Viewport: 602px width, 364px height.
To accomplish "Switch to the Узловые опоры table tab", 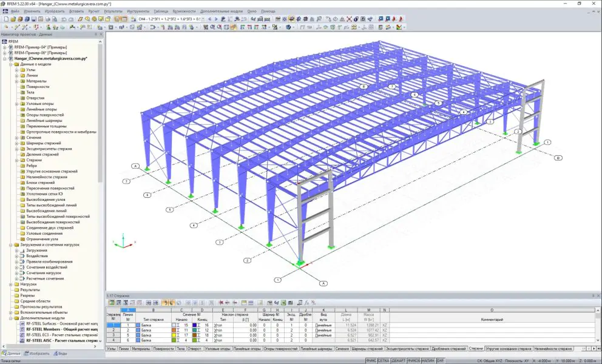I will point(218,349).
